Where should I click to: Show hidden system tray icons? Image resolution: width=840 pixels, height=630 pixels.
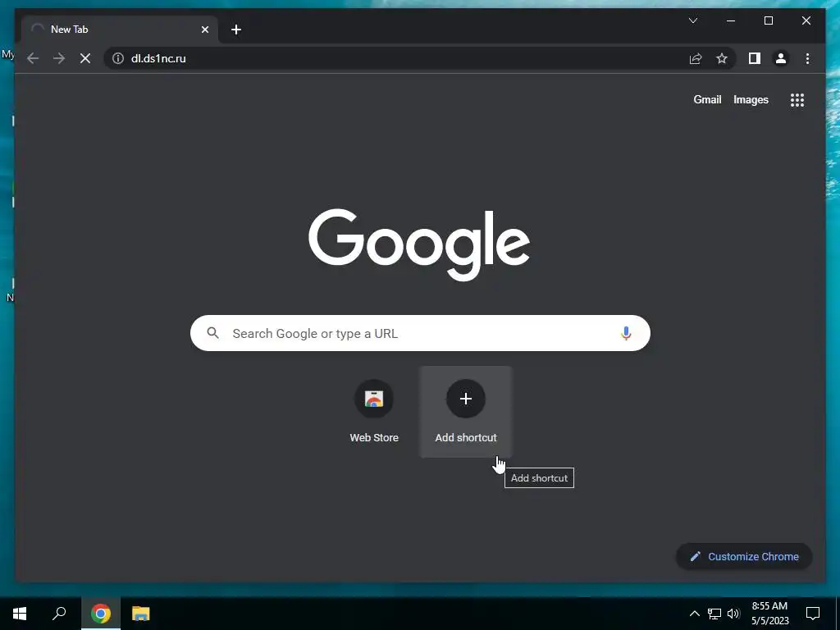click(694, 614)
